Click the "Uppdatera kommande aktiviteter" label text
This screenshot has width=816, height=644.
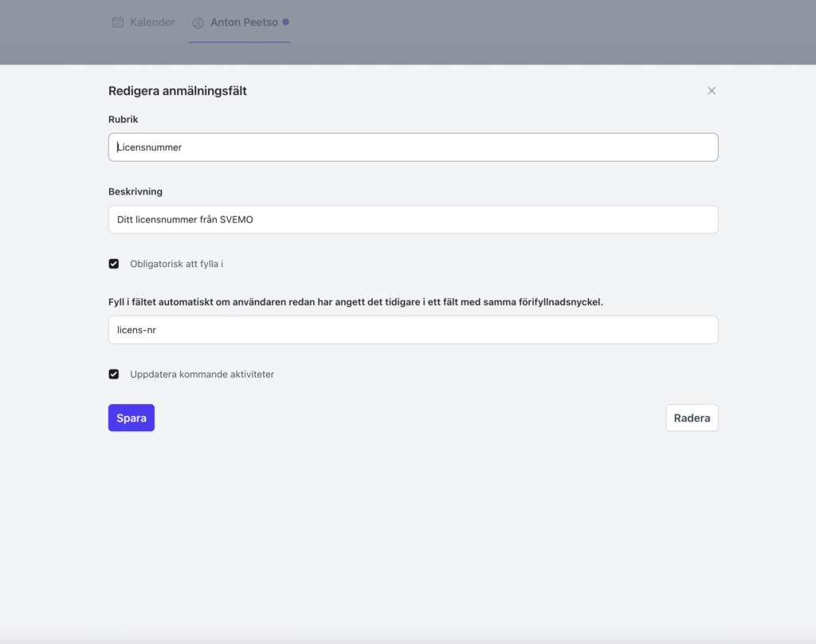point(202,374)
